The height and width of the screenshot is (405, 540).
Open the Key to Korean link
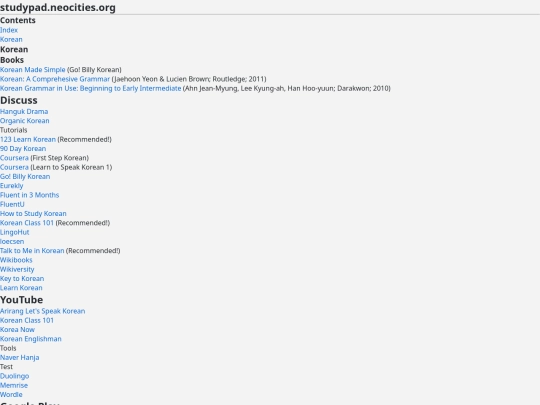pyautogui.click(x=22, y=279)
